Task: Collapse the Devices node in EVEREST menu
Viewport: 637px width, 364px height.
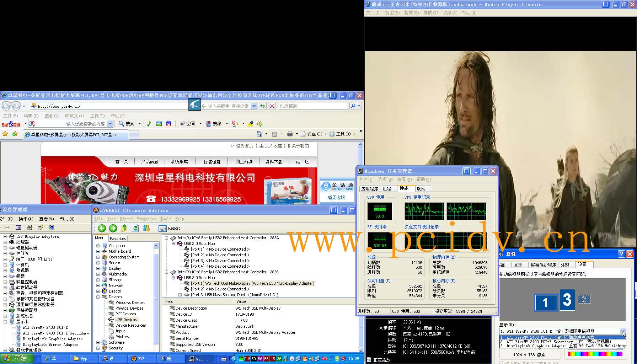Action: (98, 297)
